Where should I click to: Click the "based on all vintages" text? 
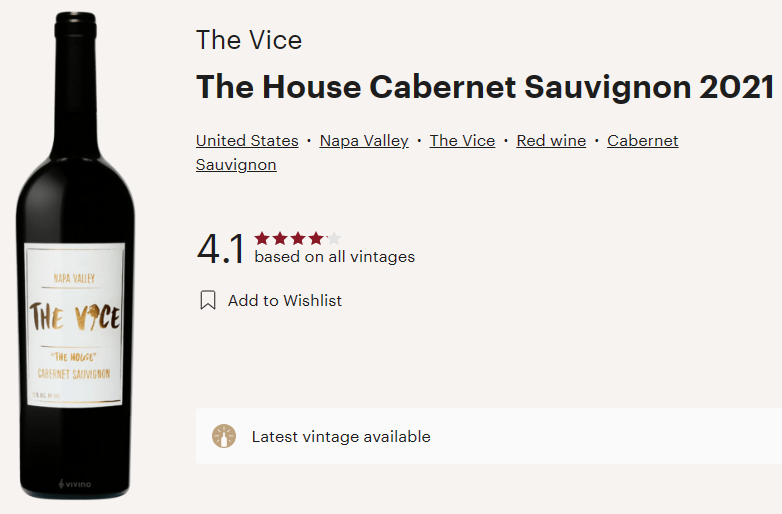(334, 257)
